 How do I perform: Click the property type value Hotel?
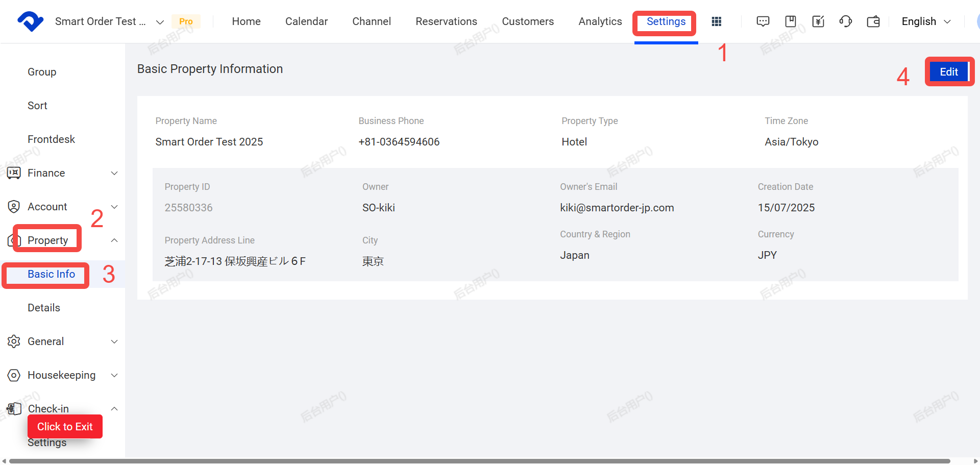click(x=574, y=142)
